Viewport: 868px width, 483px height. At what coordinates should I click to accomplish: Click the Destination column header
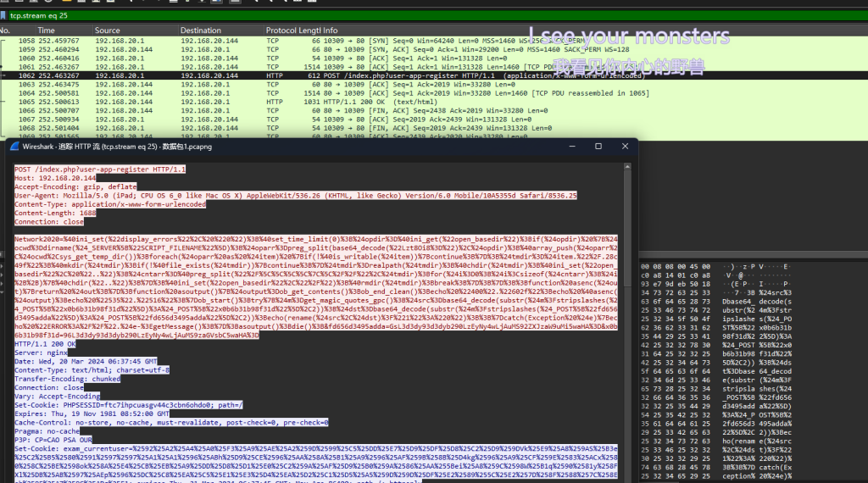pyautogui.click(x=200, y=31)
